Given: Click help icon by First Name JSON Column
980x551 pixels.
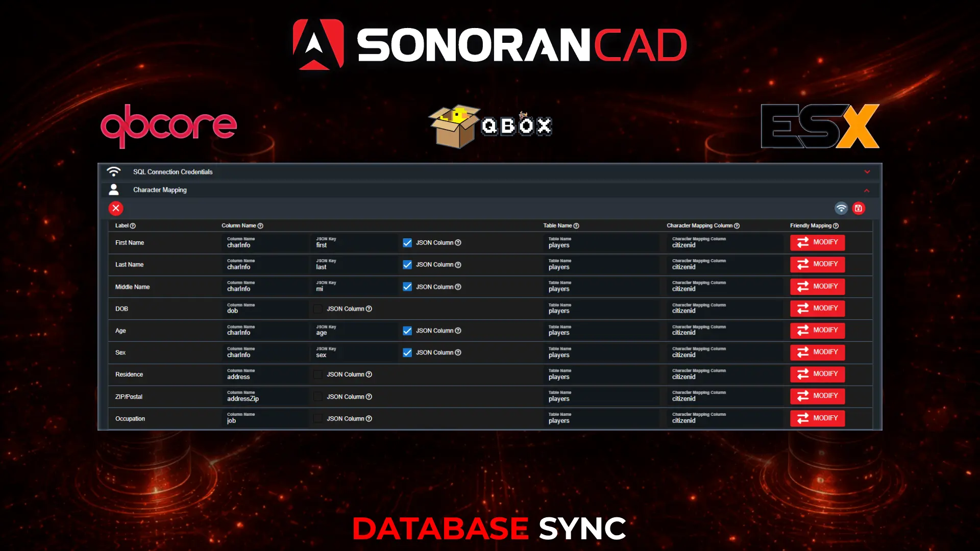Looking at the screenshot, I should pos(458,243).
